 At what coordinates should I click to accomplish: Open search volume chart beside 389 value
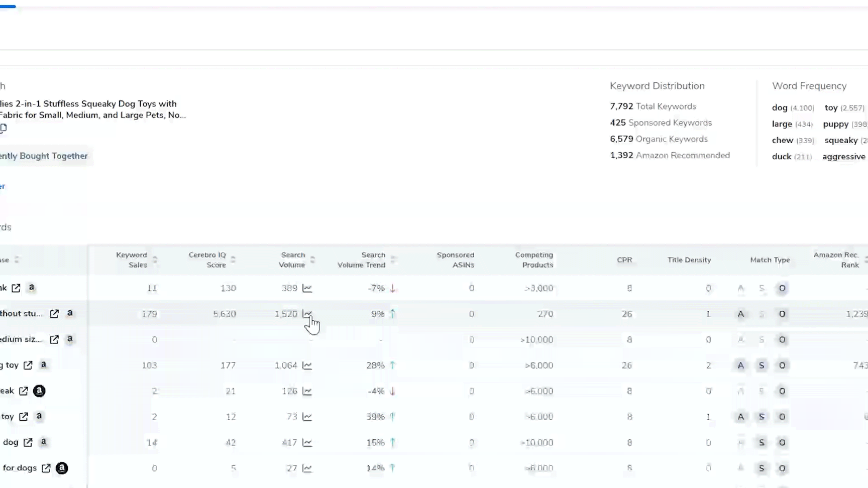coord(307,288)
